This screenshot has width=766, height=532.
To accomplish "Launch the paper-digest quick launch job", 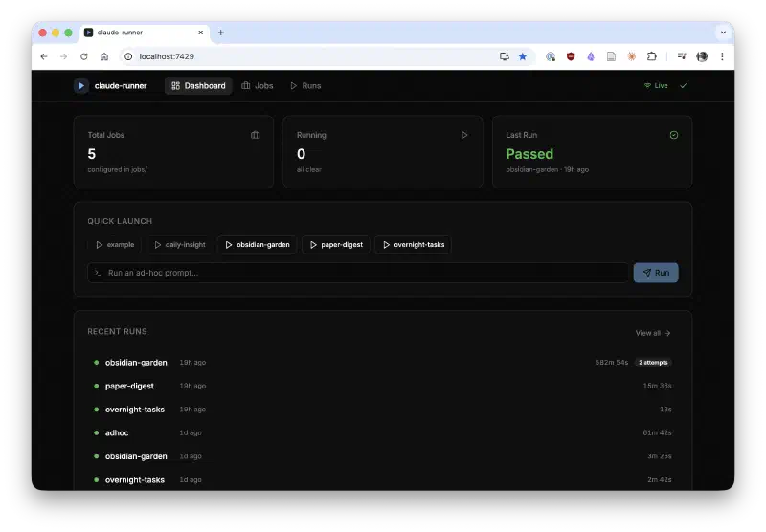I will pyautogui.click(x=336, y=245).
